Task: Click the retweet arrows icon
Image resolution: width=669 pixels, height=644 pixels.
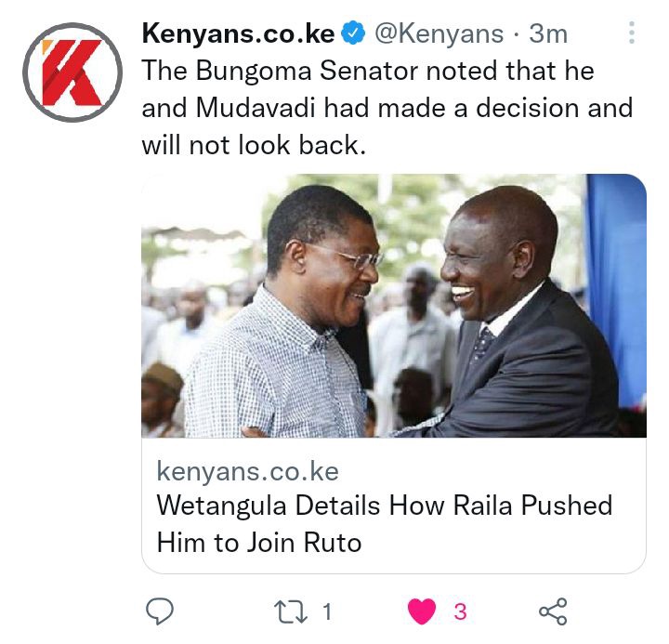Action: 291,611
